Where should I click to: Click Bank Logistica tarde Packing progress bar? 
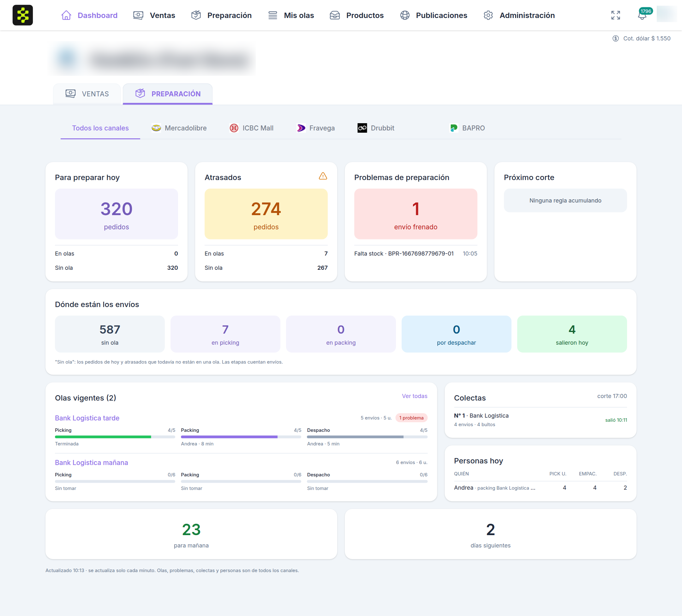(x=241, y=437)
